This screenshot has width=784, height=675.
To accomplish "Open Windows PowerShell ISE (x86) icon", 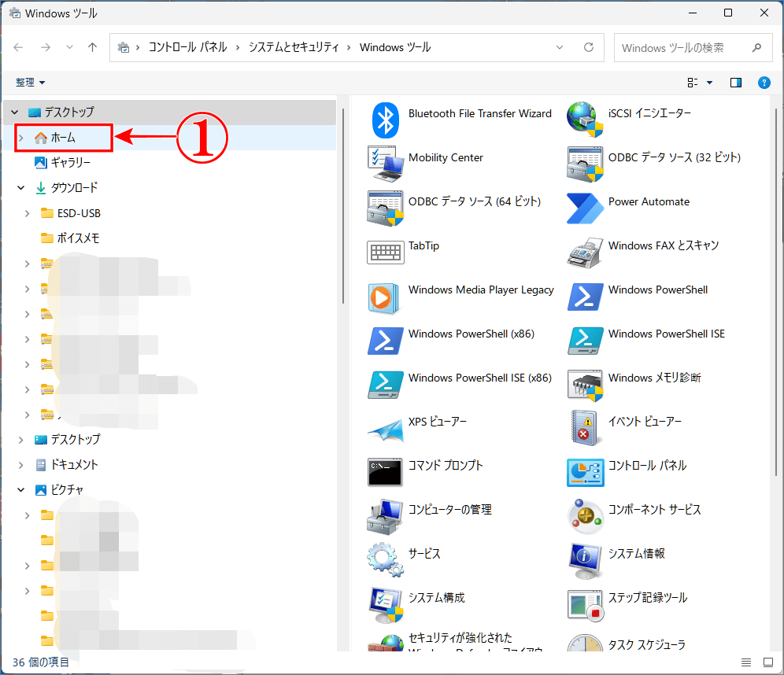I will (385, 384).
